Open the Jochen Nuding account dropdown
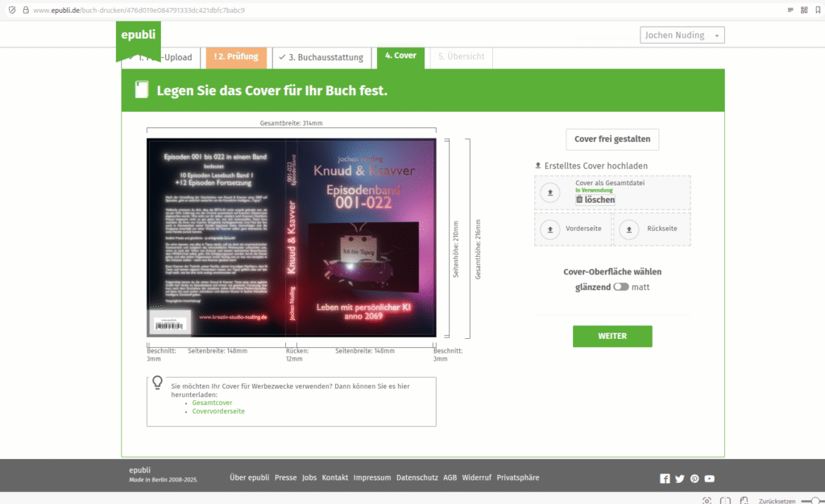The image size is (825, 504). (682, 35)
